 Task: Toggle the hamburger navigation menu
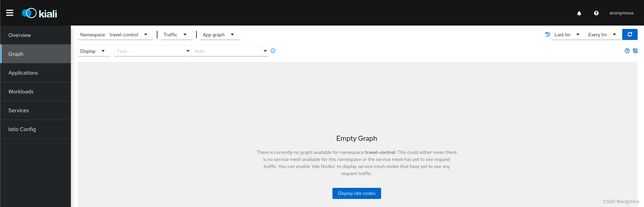pyautogui.click(x=10, y=13)
